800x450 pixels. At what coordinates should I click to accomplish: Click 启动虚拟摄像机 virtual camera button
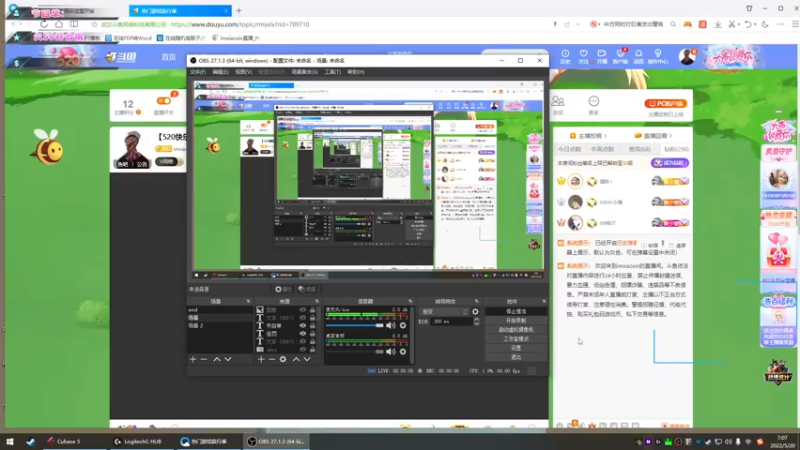[x=516, y=330]
